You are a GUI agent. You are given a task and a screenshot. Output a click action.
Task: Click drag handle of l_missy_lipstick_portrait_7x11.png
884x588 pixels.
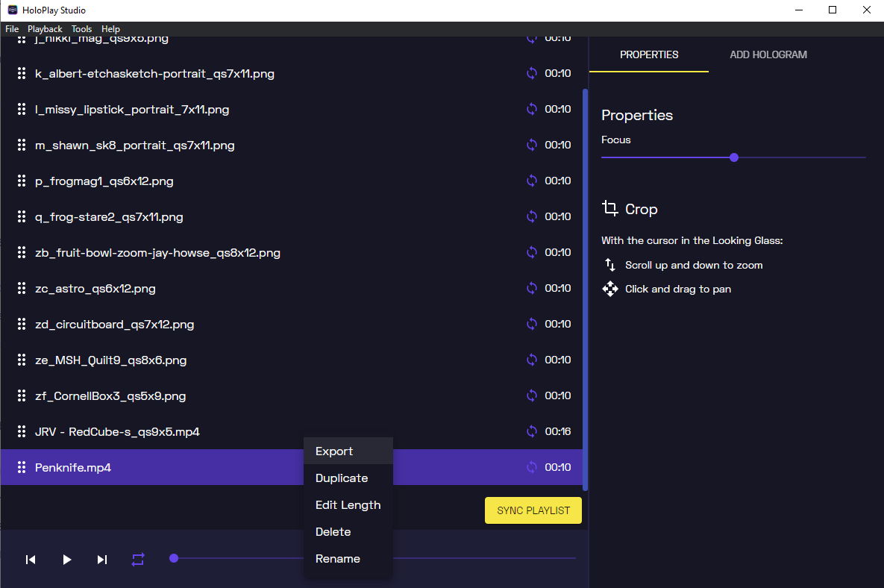(22, 110)
